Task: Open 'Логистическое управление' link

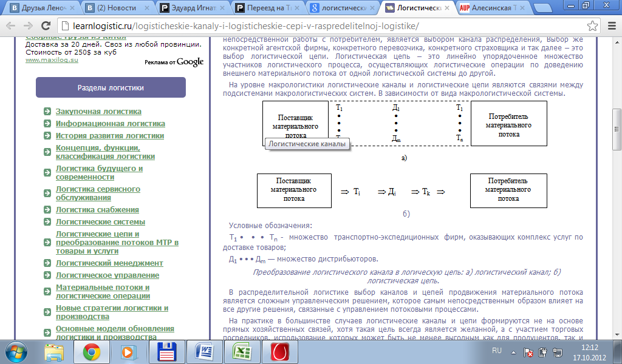Action: (x=108, y=275)
